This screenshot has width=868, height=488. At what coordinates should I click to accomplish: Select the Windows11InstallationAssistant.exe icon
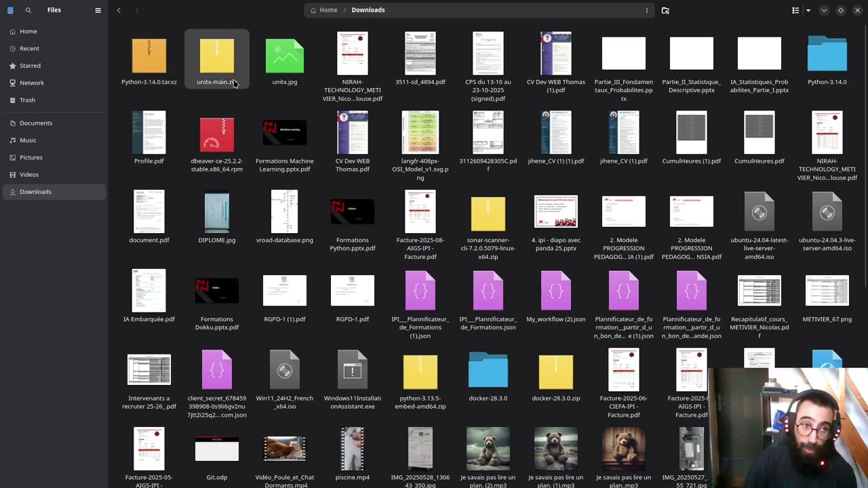pyautogui.click(x=353, y=370)
